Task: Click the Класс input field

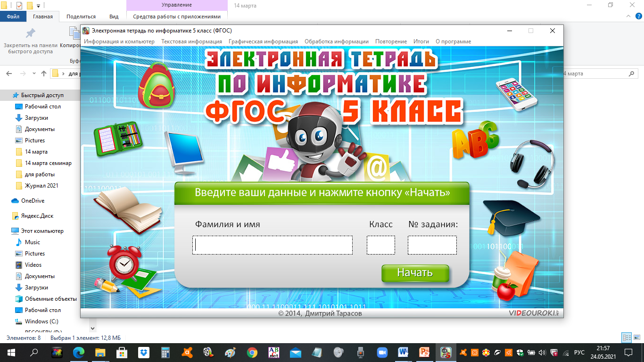Action: (381, 245)
